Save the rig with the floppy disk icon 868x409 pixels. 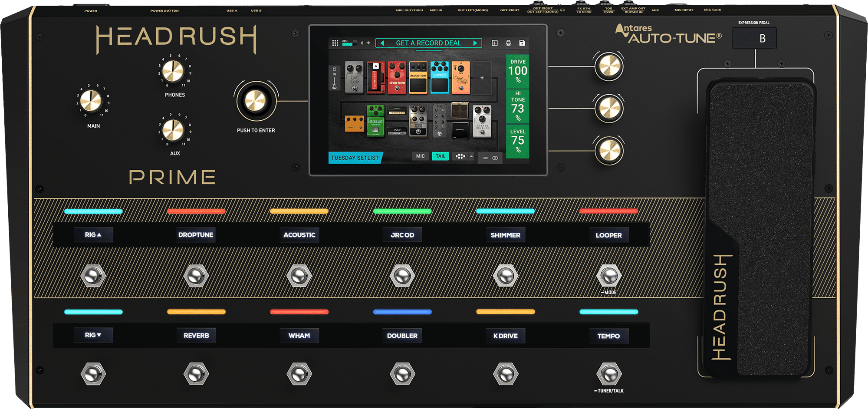(522, 43)
